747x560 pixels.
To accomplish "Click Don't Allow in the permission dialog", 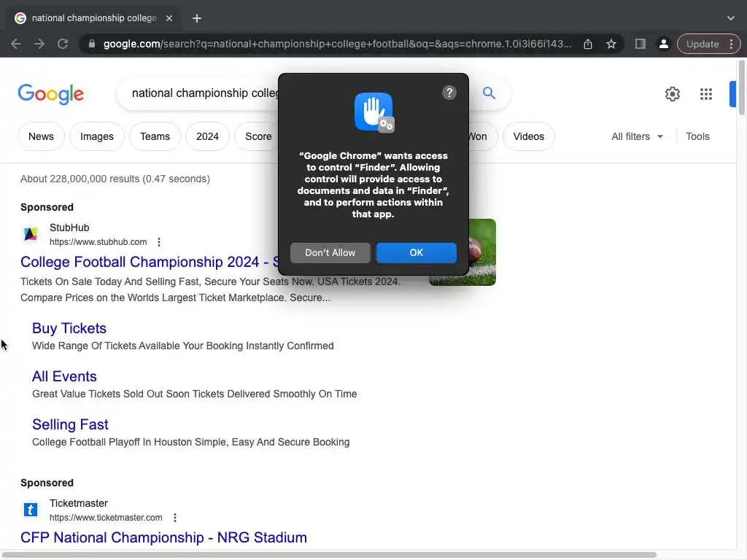I will [x=330, y=253].
